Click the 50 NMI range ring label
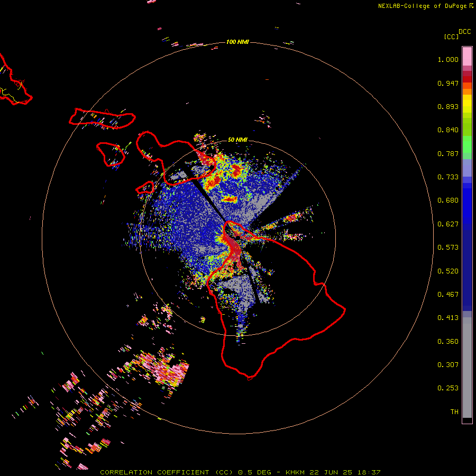The image size is (476, 476). tap(237, 140)
